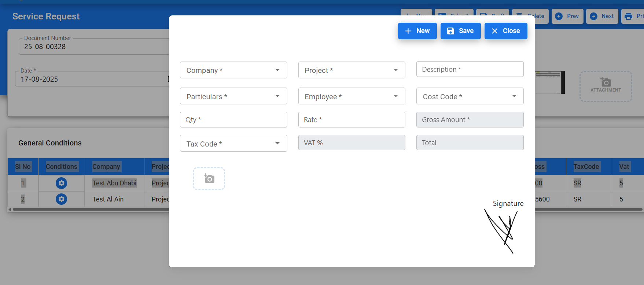This screenshot has width=644, height=285.
Task: Go to the Prev record
Action: [x=567, y=16]
